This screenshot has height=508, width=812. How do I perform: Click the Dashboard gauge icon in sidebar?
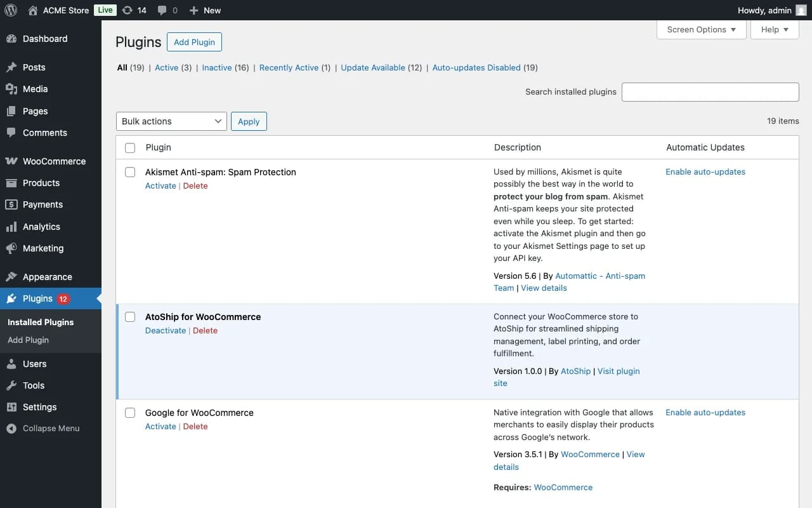pos(11,39)
